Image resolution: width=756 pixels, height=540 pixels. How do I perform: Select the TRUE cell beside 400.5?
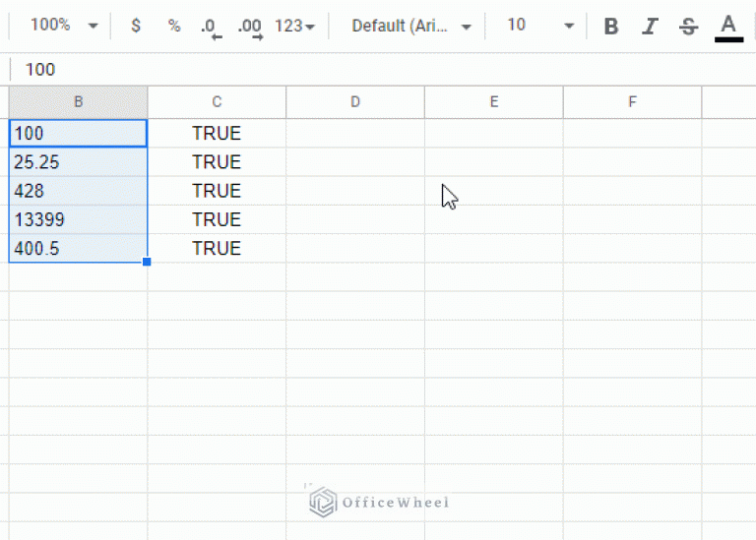click(217, 249)
